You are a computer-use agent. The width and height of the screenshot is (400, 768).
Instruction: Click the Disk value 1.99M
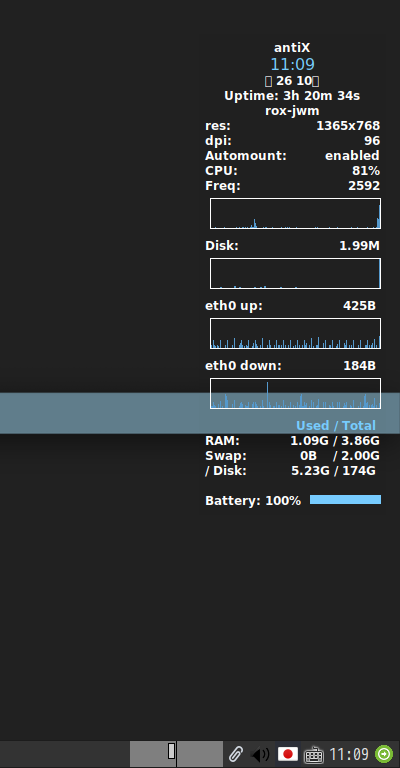pos(360,246)
